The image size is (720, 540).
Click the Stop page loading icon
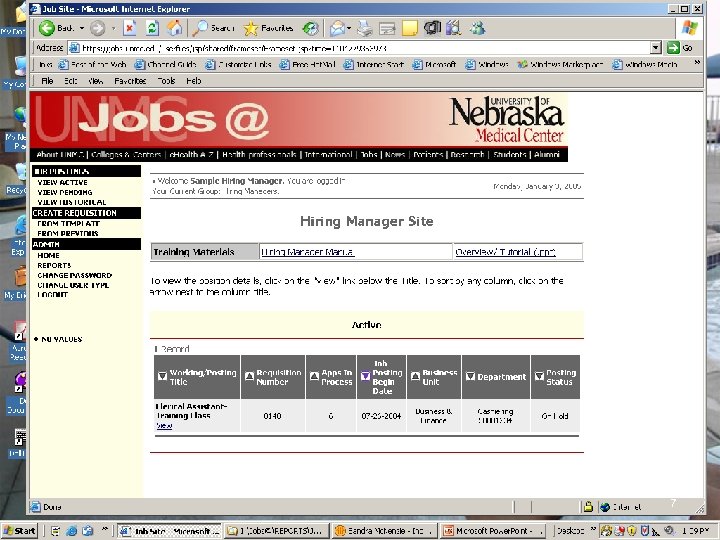point(130,28)
